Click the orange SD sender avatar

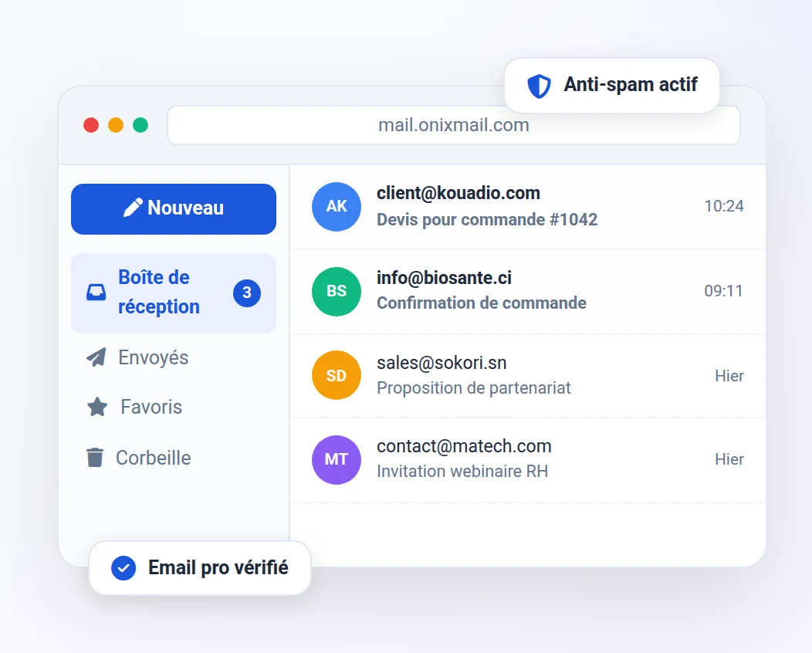(x=336, y=375)
